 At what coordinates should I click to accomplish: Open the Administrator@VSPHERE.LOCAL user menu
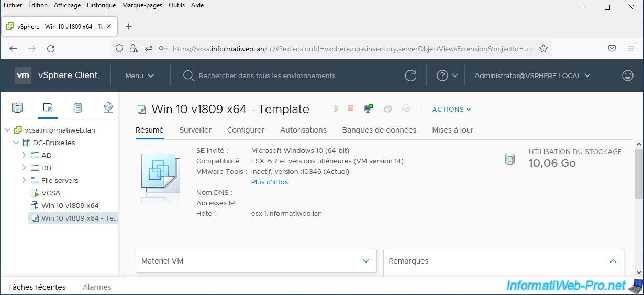[532, 75]
